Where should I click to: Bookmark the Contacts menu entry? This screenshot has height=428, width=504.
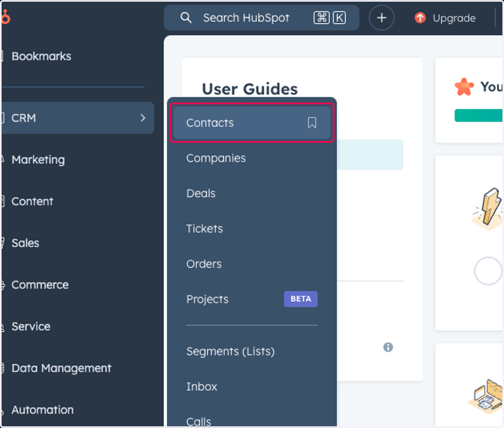click(x=312, y=123)
